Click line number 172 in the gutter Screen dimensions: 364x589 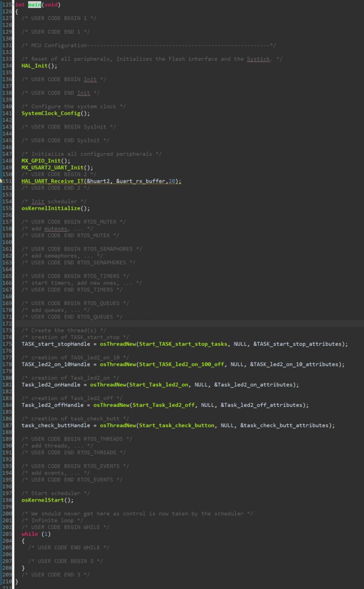[7, 324]
